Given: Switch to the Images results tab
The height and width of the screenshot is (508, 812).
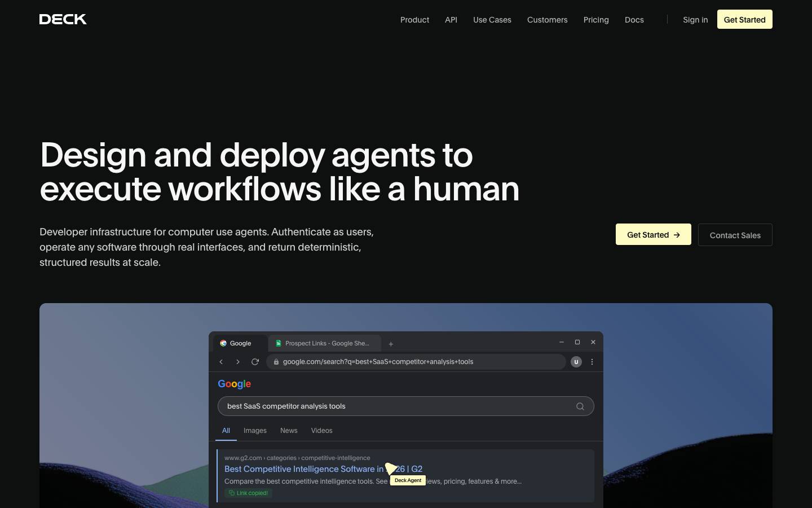Looking at the screenshot, I should (255, 431).
